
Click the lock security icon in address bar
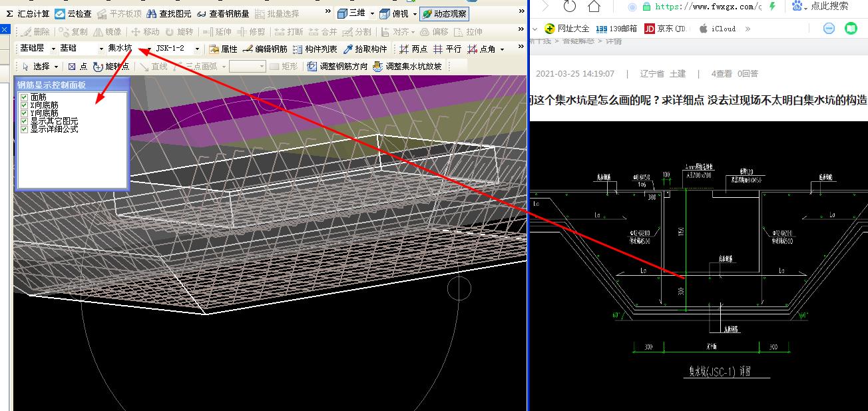click(x=646, y=7)
